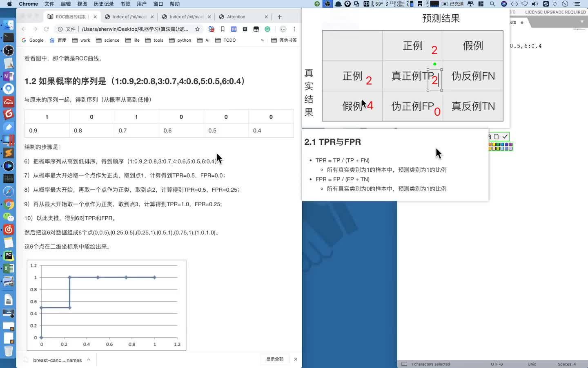The height and width of the screenshot is (368, 588).
Task: Open OBS from the Dock
Action: pos(9,50)
